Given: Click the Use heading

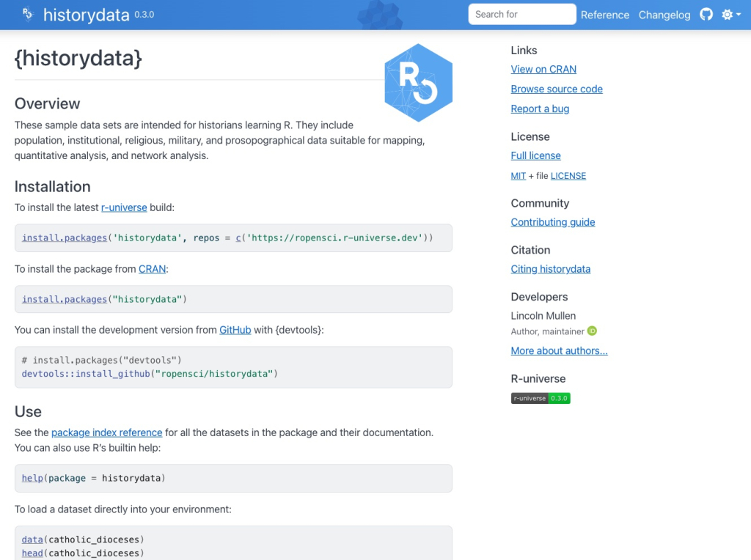Looking at the screenshot, I should coord(28,412).
